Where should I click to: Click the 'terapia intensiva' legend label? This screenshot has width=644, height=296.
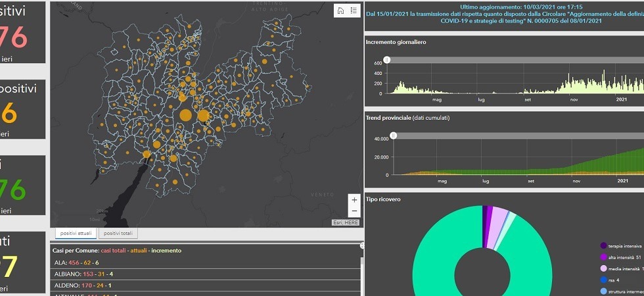(x=625, y=246)
